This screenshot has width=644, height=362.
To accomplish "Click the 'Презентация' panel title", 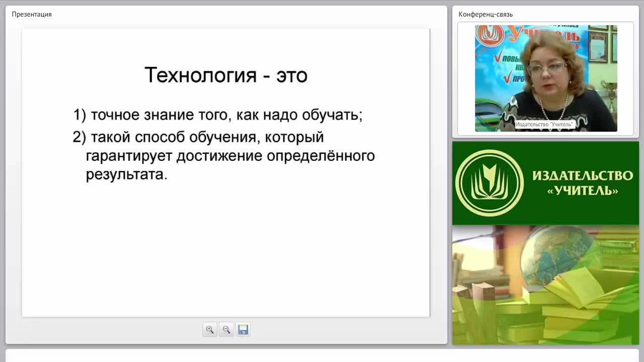I will [32, 14].
